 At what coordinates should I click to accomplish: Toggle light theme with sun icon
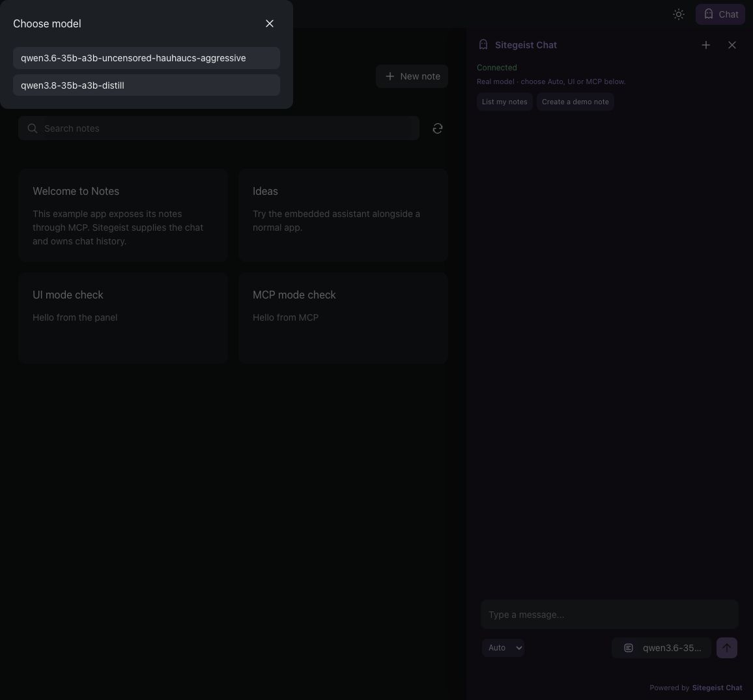pyautogui.click(x=679, y=14)
